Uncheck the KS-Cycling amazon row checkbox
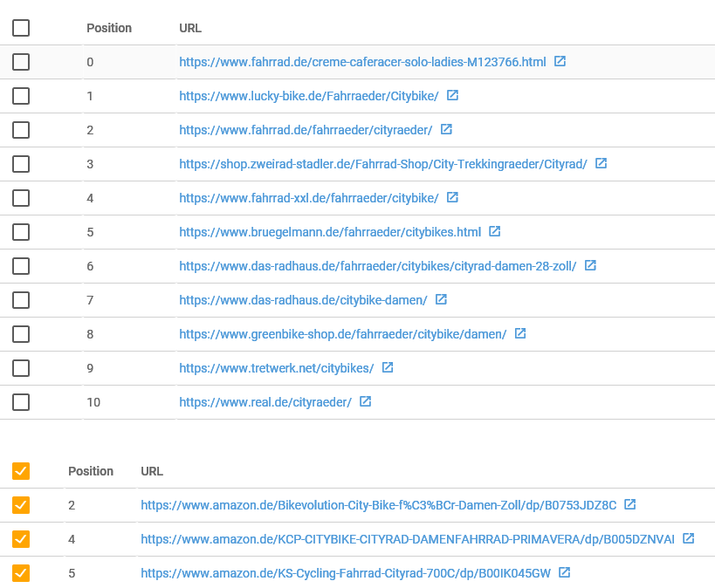The width and height of the screenshot is (715, 588). [21, 573]
